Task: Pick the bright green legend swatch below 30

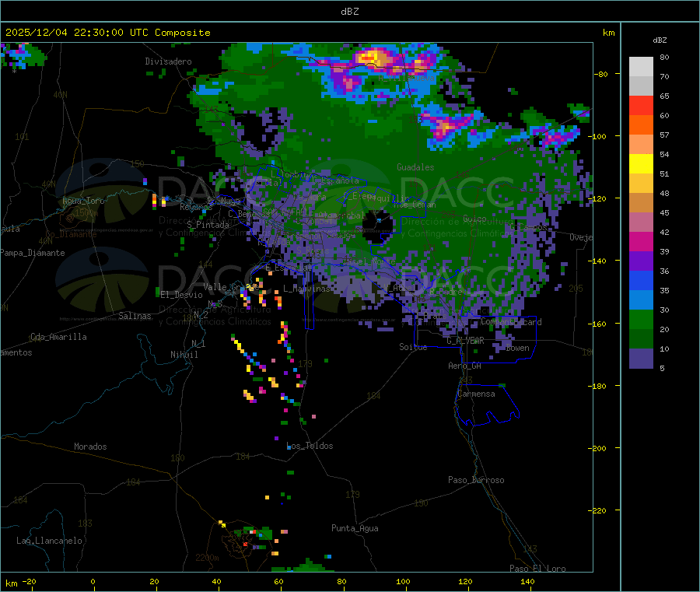Action: 641,319
